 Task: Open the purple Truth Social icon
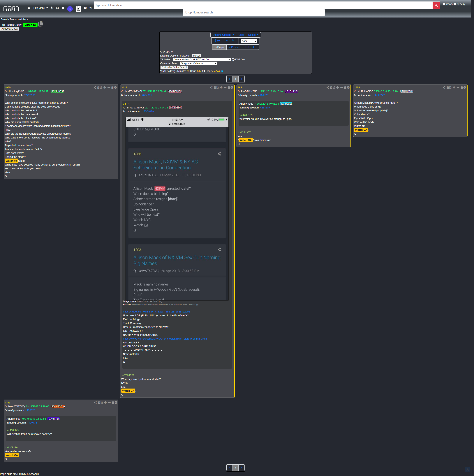pyautogui.click(x=70, y=9)
